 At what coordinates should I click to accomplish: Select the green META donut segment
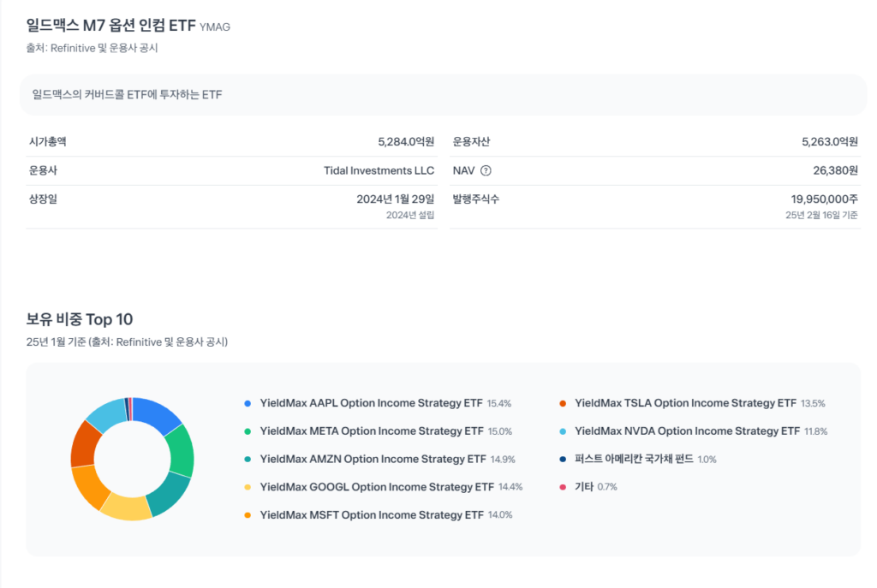click(x=182, y=450)
